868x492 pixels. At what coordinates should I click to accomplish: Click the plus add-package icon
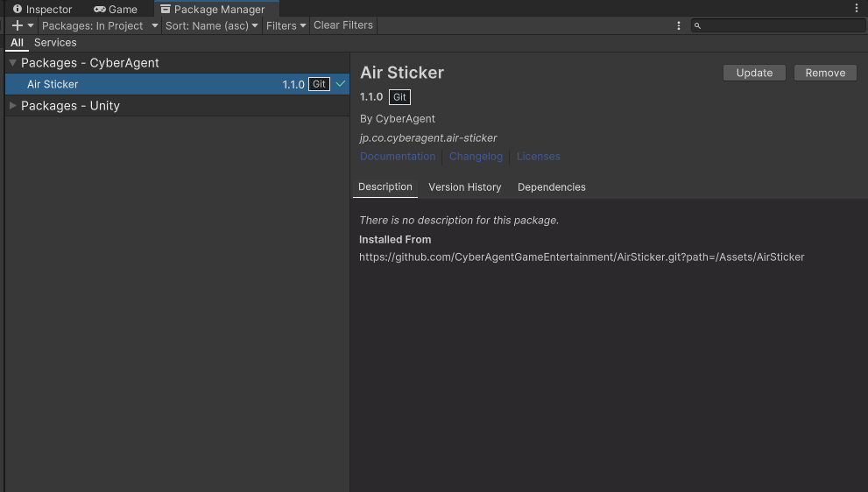[x=18, y=25]
